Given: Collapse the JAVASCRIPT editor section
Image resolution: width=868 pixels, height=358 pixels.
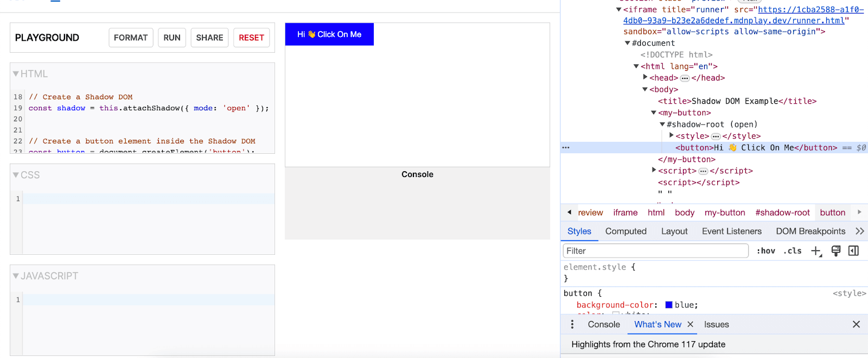Looking at the screenshot, I should (x=16, y=276).
